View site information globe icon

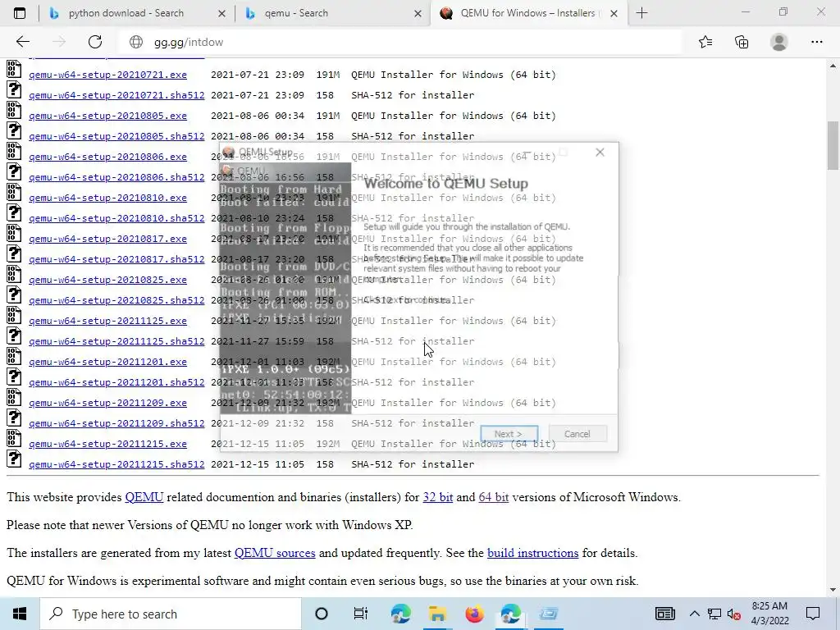pos(136,42)
